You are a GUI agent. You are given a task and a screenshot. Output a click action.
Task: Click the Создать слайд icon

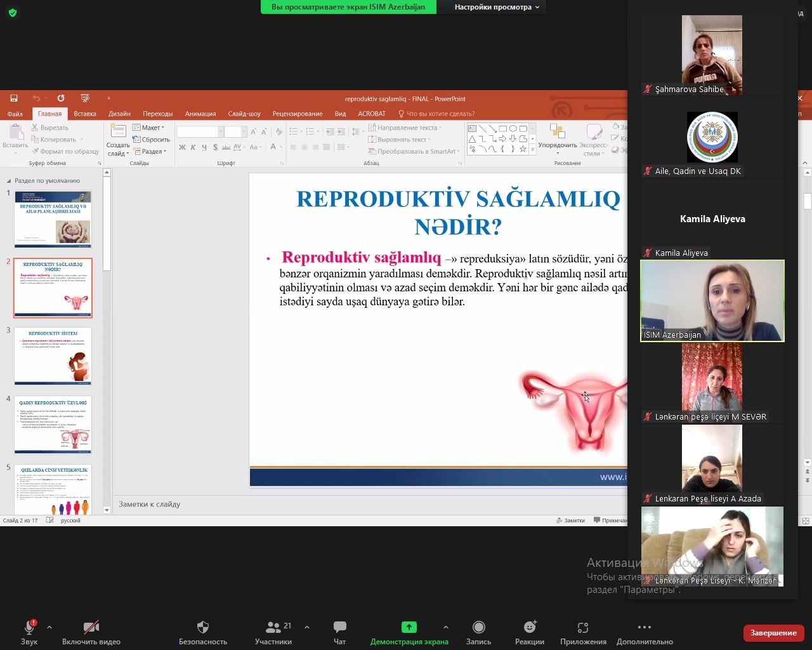pos(118,131)
